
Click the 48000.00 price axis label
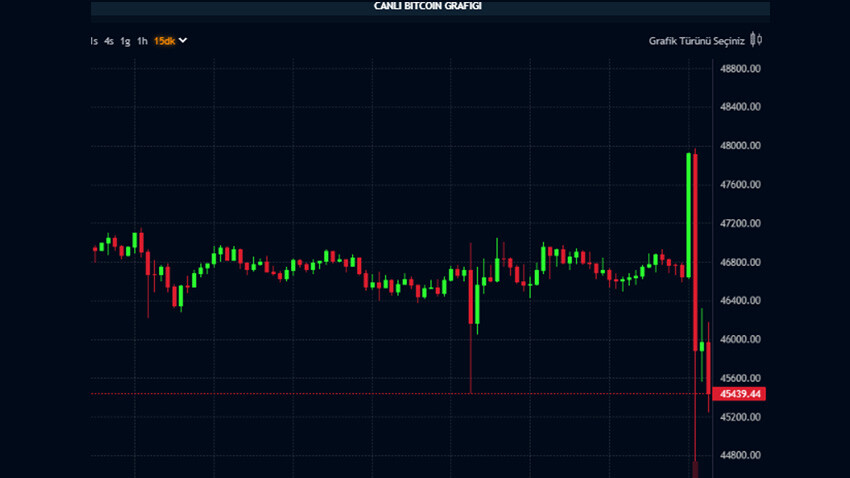pyautogui.click(x=741, y=146)
